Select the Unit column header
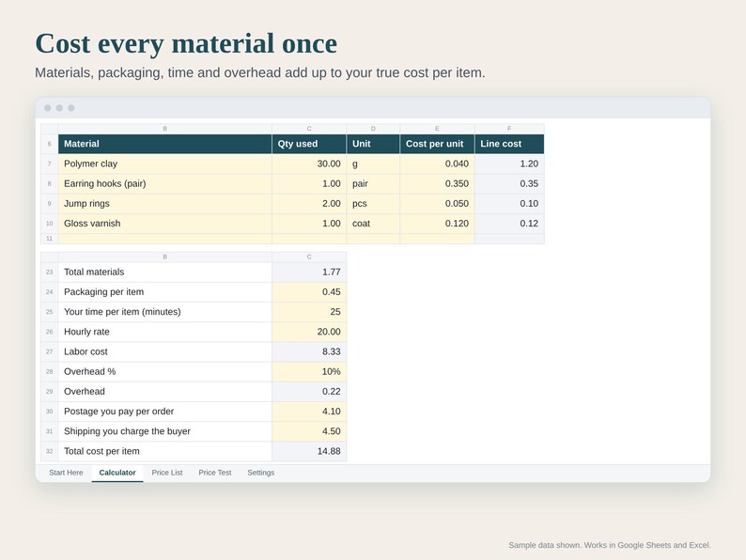 [x=373, y=144]
